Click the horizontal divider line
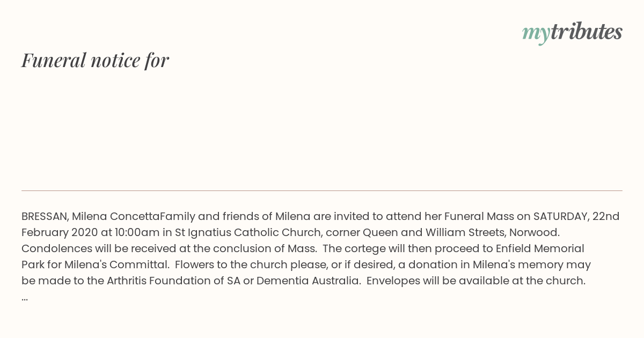 pos(322,190)
